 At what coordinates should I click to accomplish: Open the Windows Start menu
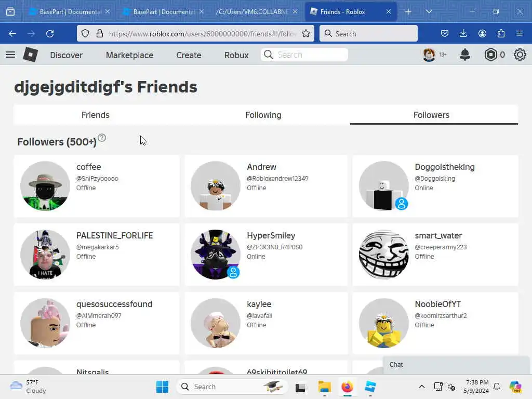[162, 387]
